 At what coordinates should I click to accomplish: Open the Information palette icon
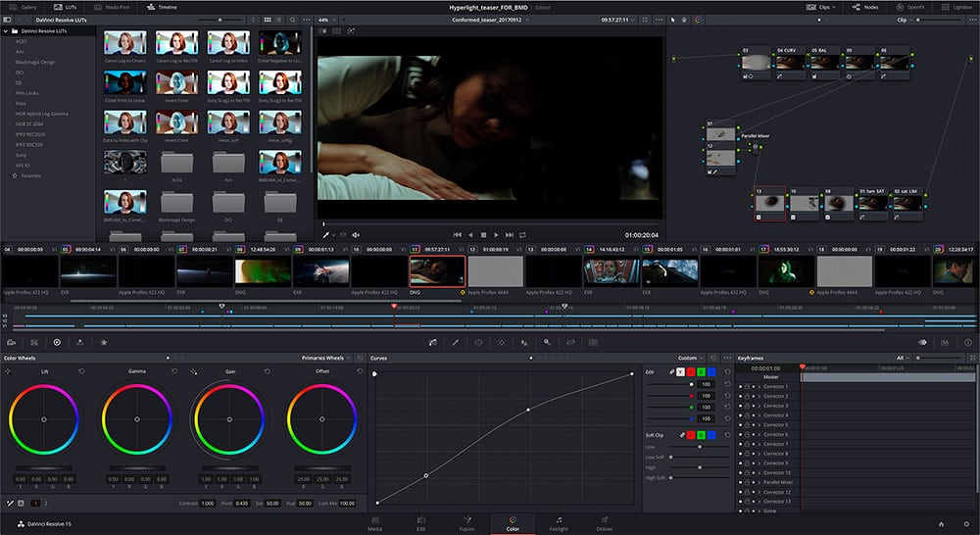tap(968, 343)
